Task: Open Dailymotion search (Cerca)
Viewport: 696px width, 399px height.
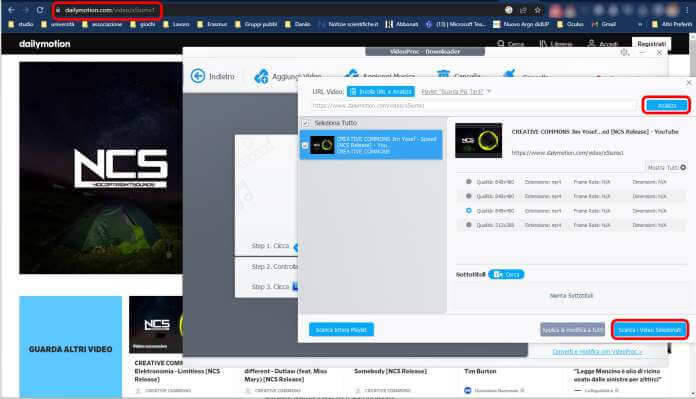Action: [511, 44]
